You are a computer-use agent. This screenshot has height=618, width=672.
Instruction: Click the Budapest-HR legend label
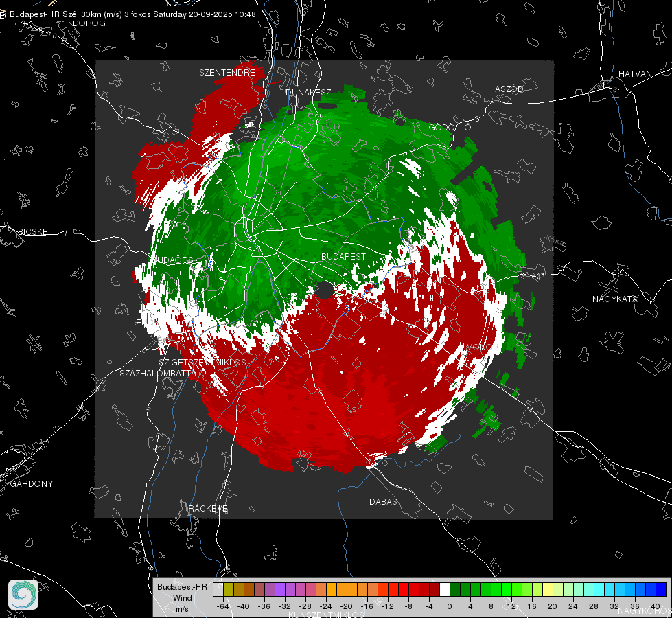point(182,586)
